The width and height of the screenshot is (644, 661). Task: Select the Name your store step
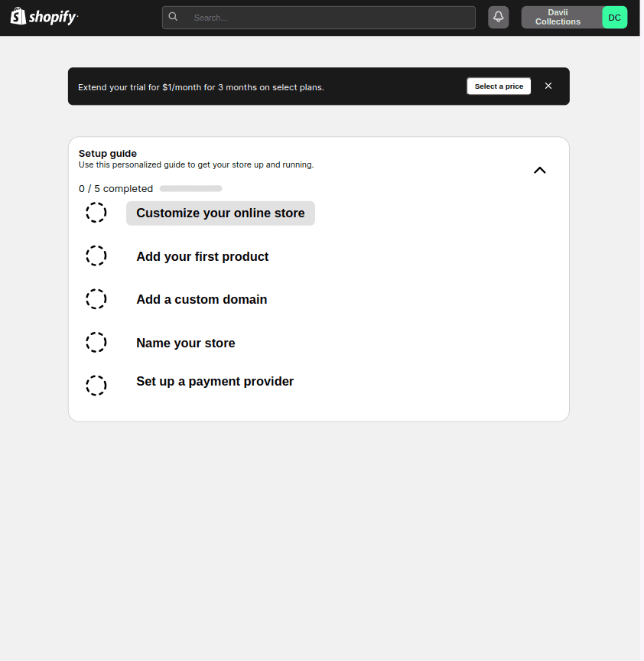pyautogui.click(x=185, y=343)
